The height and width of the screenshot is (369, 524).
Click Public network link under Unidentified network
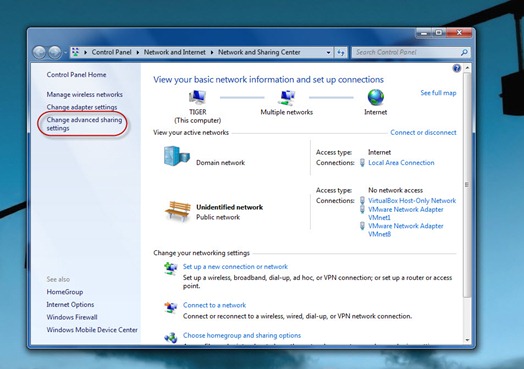coord(218,217)
